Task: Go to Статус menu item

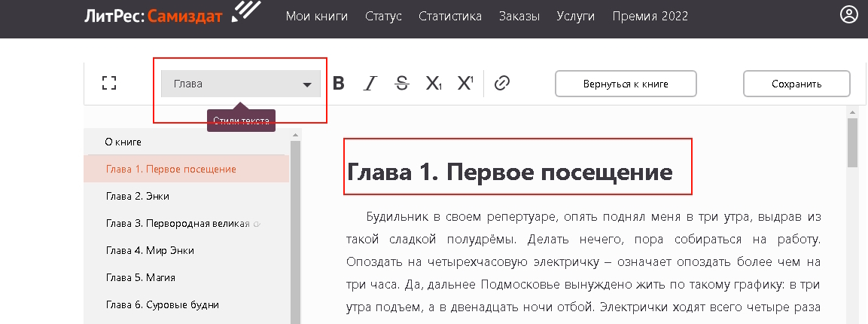Action: click(383, 16)
